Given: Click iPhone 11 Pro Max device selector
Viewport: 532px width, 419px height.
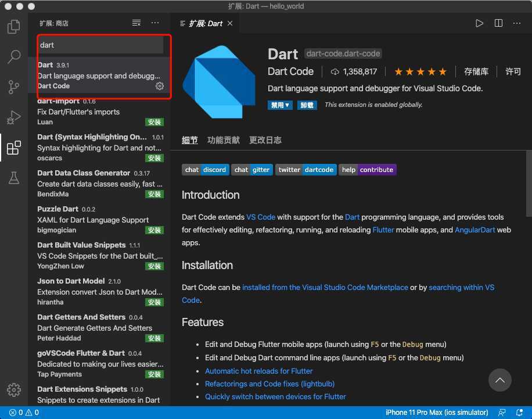Looking at the screenshot, I should 437,413.
